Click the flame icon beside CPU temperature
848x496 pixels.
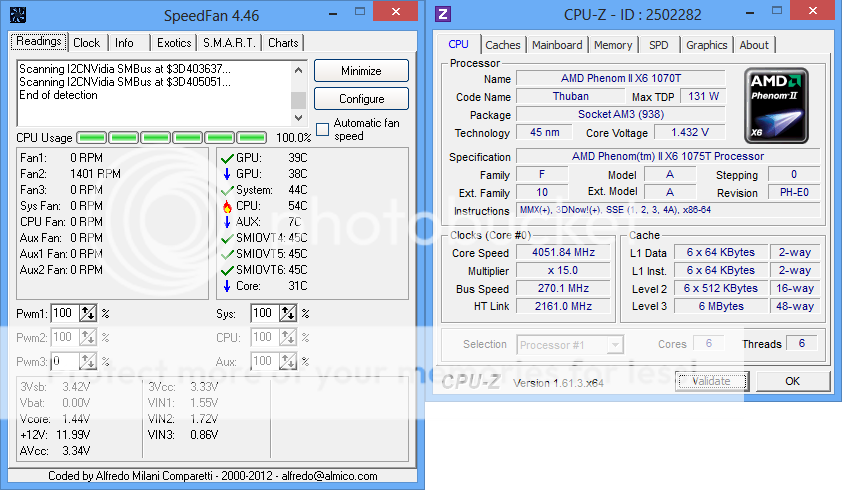(x=225, y=206)
